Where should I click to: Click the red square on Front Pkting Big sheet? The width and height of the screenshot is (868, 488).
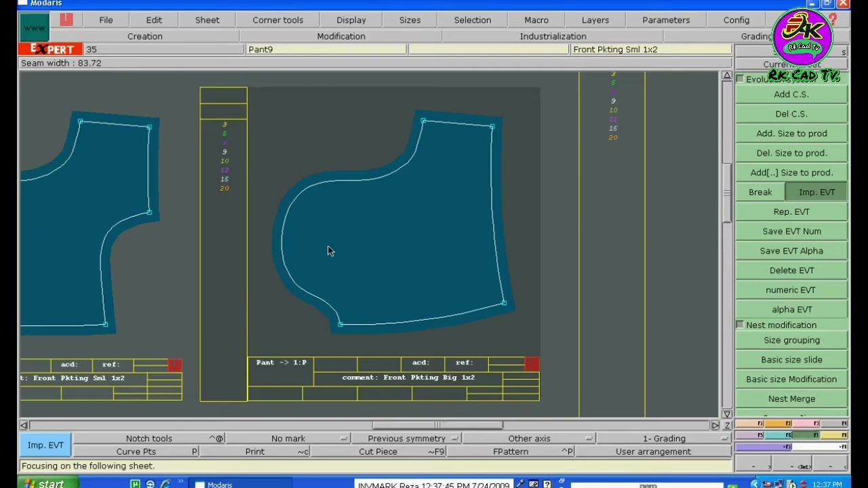point(532,365)
